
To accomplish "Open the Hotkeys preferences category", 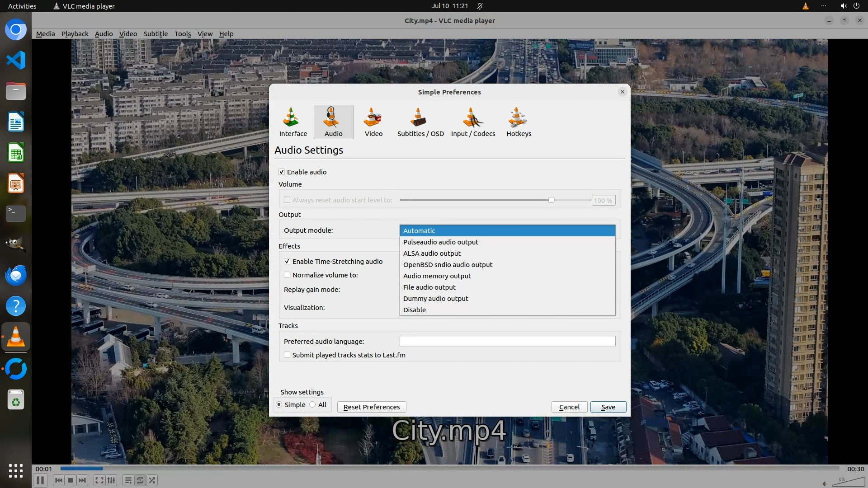I will [519, 122].
